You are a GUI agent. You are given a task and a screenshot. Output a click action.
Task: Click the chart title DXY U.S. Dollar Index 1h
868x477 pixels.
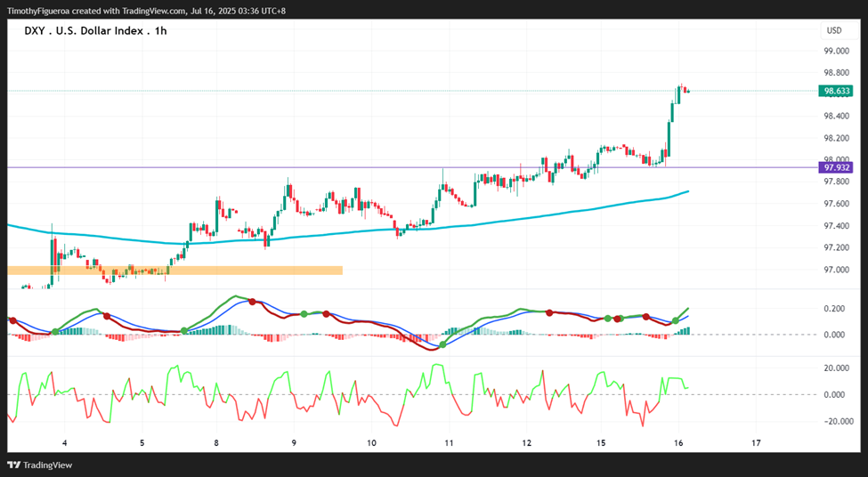95,31
